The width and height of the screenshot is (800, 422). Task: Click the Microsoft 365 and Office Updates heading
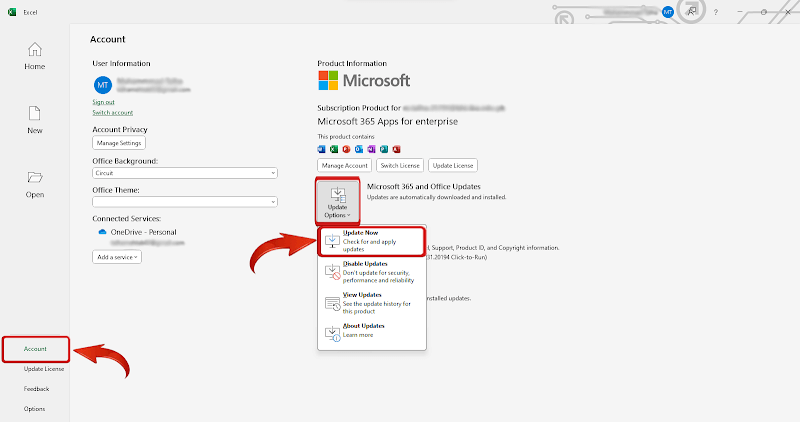click(x=424, y=186)
